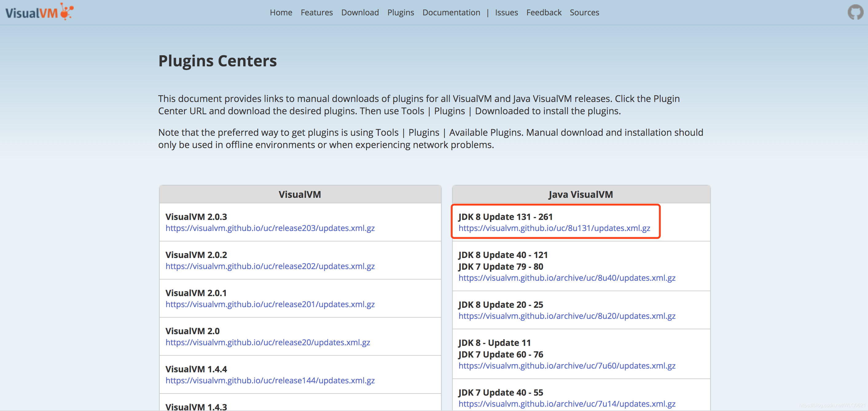868x411 pixels.
Task: Open the Feedback nav link
Action: tap(544, 13)
